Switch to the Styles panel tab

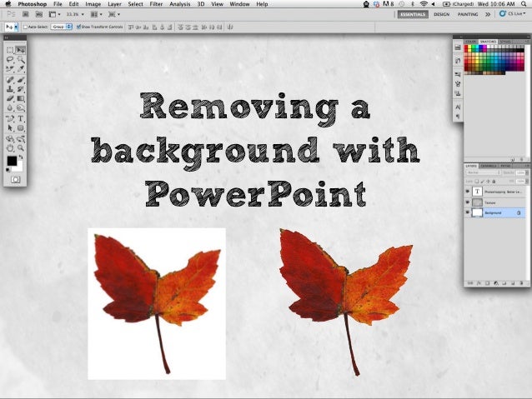(x=505, y=42)
